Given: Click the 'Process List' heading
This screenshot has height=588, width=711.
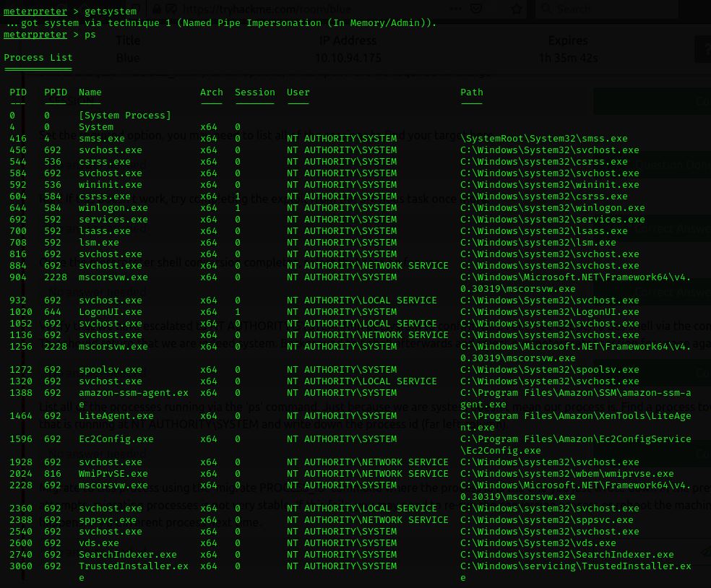Looking at the screenshot, I should 38,58.
